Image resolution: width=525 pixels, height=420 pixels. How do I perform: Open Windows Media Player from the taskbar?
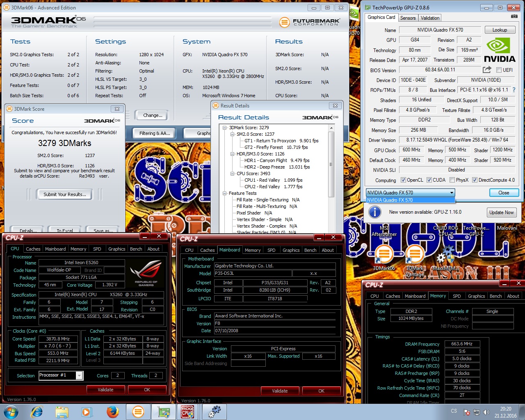coord(87,412)
